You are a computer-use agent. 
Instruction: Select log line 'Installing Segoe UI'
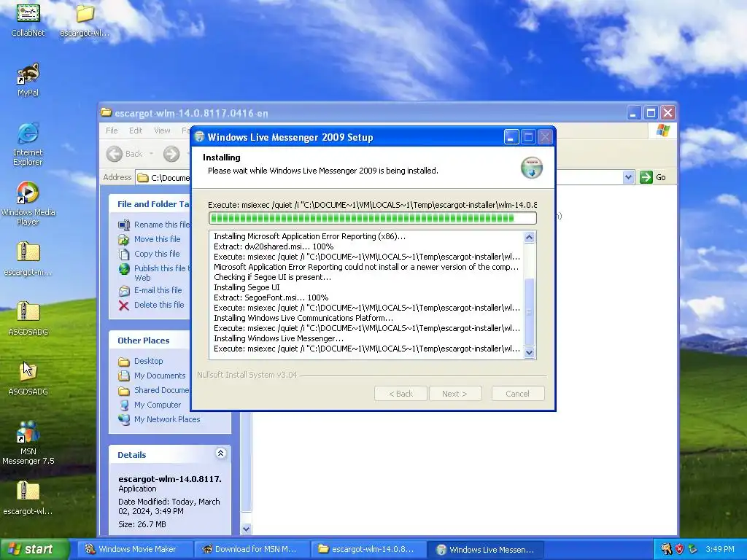[x=247, y=287]
